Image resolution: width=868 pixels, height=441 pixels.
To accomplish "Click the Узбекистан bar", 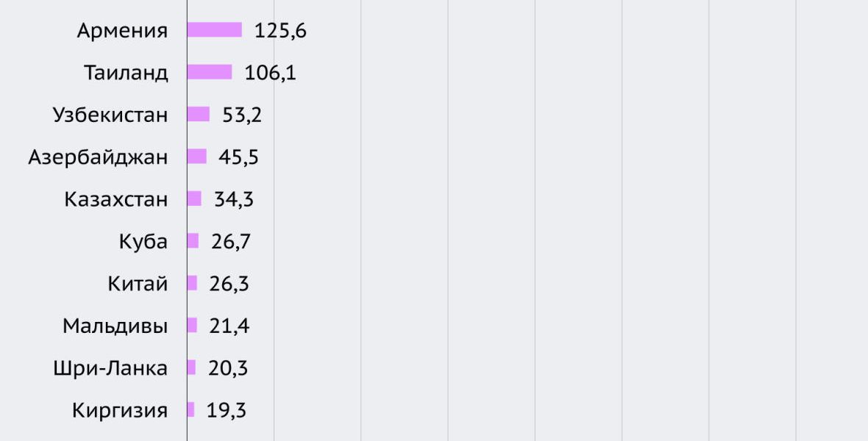I will pyautogui.click(x=198, y=115).
